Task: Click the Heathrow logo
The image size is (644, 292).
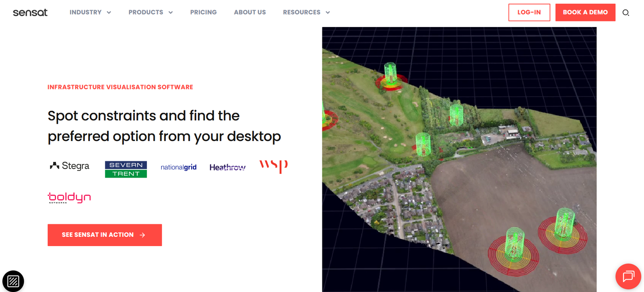Action: (x=227, y=167)
